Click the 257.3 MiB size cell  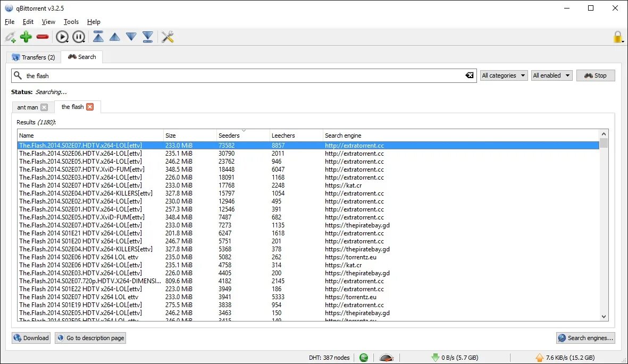(179, 209)
